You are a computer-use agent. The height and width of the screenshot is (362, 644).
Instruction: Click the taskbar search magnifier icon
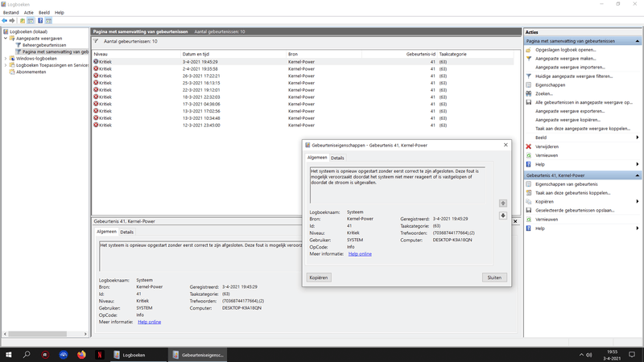click(x=27, y=355)
